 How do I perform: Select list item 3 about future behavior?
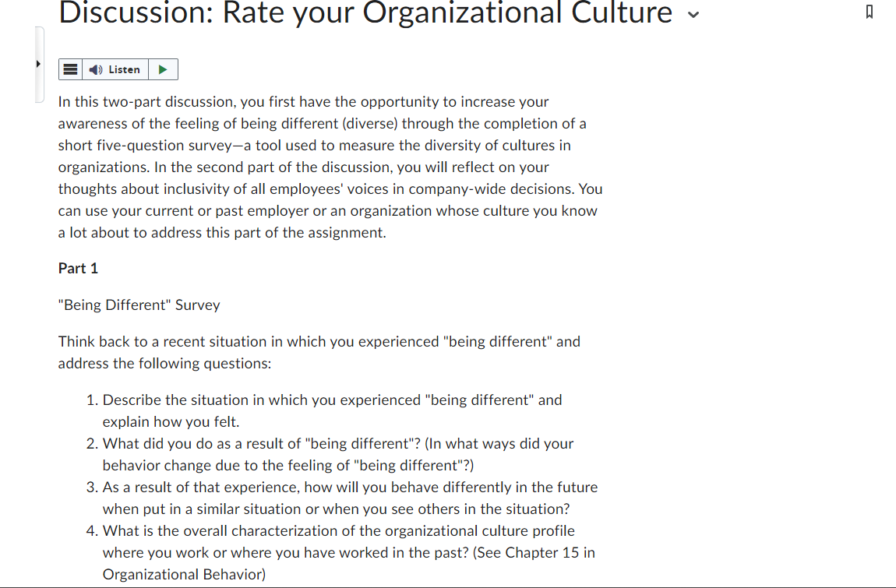(x=350, y=498)
